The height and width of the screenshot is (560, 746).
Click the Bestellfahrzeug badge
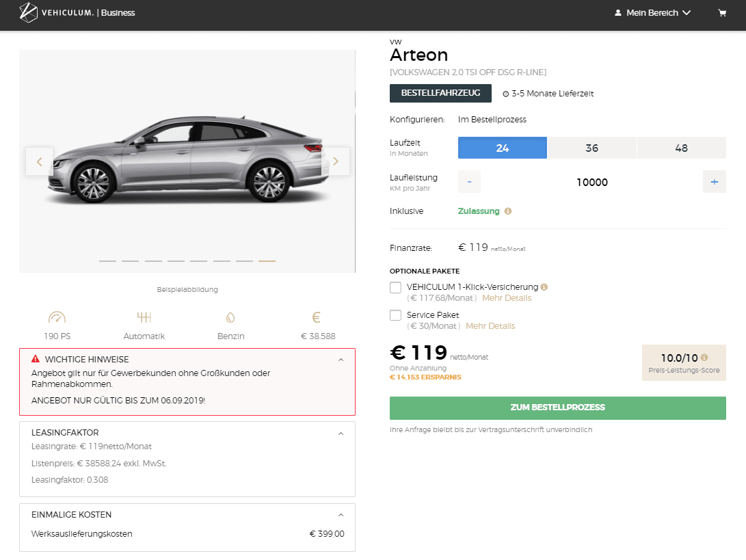(440, 93)
